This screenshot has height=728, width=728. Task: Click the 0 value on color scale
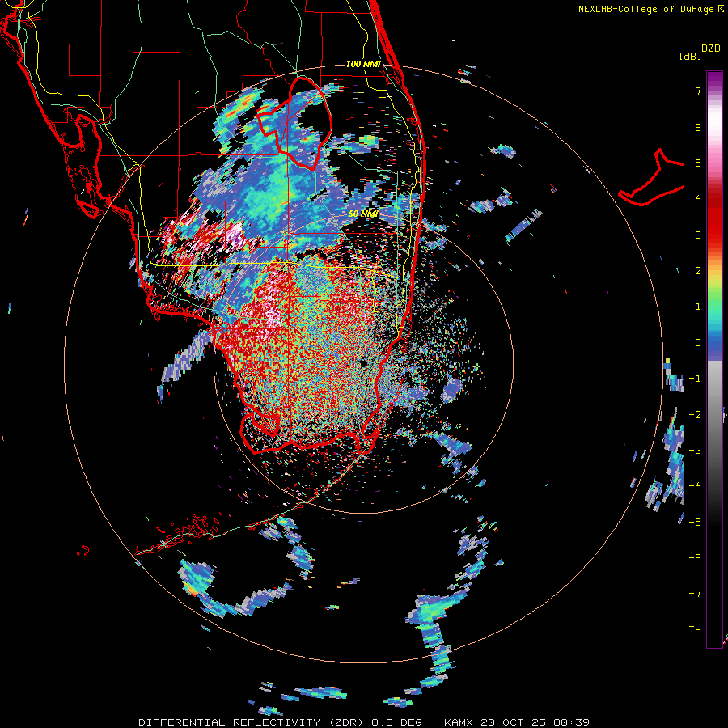(698, 343)
